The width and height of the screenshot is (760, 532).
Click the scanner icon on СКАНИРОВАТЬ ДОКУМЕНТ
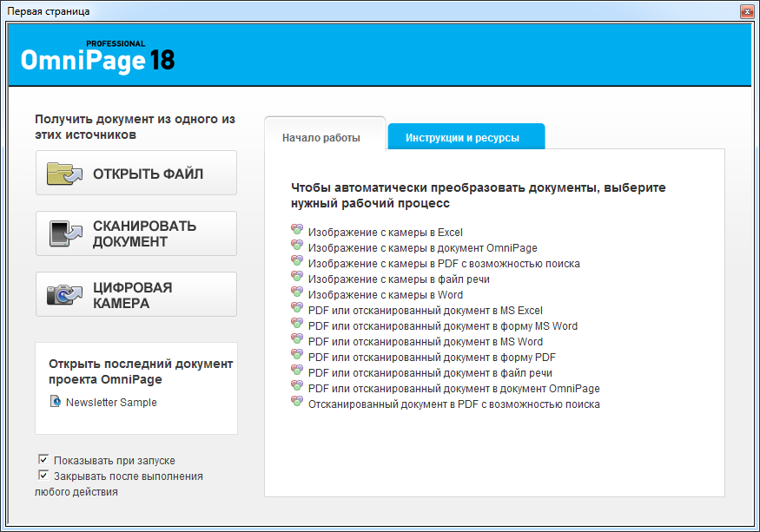coord(65,233)
